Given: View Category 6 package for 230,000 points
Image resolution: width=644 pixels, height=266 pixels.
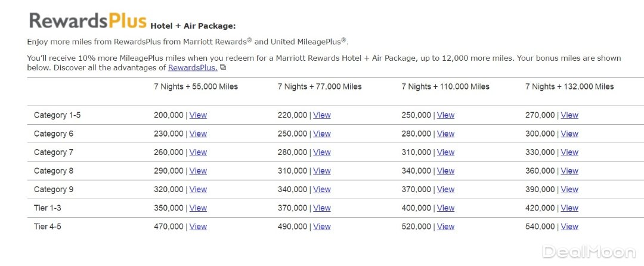Looking at the screenshot, I should (198, 134).
